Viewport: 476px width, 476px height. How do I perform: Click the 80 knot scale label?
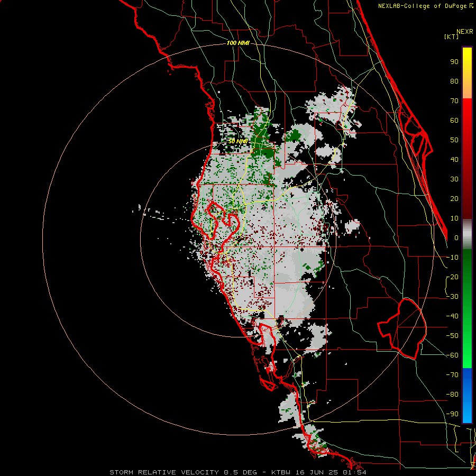454,81
